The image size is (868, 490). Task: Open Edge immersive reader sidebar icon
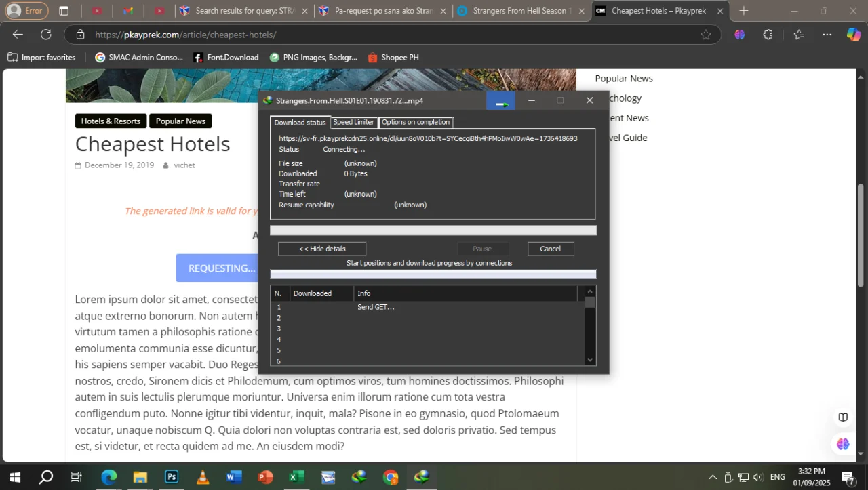tap(843, 417)
